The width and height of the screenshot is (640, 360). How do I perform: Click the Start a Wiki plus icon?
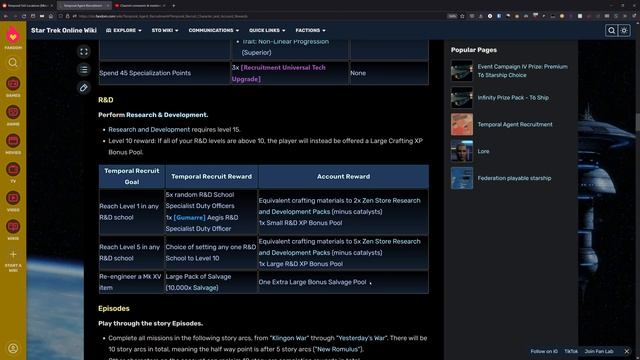pos(13,255)
